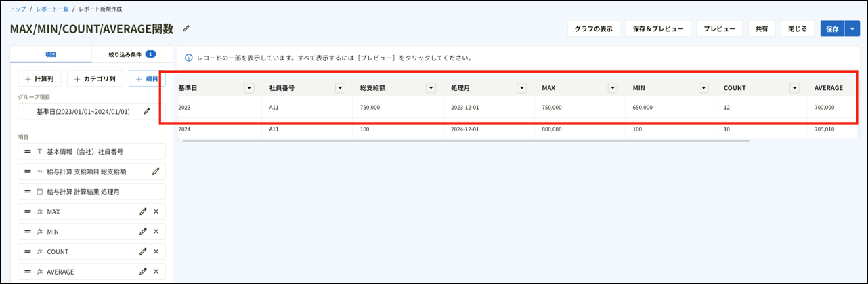Screen dimensions: 868x284
Task: Add a new 計算列
Action: [39, 79]
